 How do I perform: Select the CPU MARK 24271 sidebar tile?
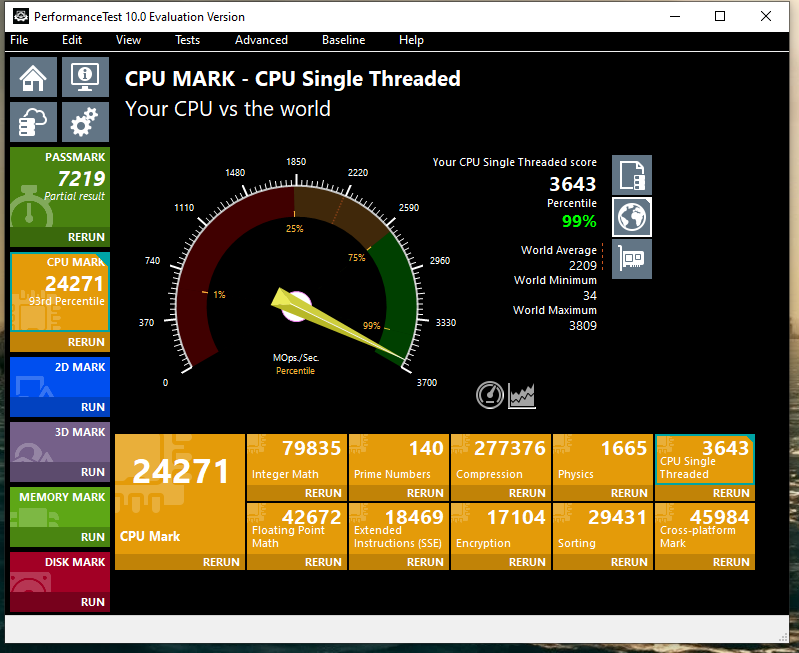(x=60, y=293)
